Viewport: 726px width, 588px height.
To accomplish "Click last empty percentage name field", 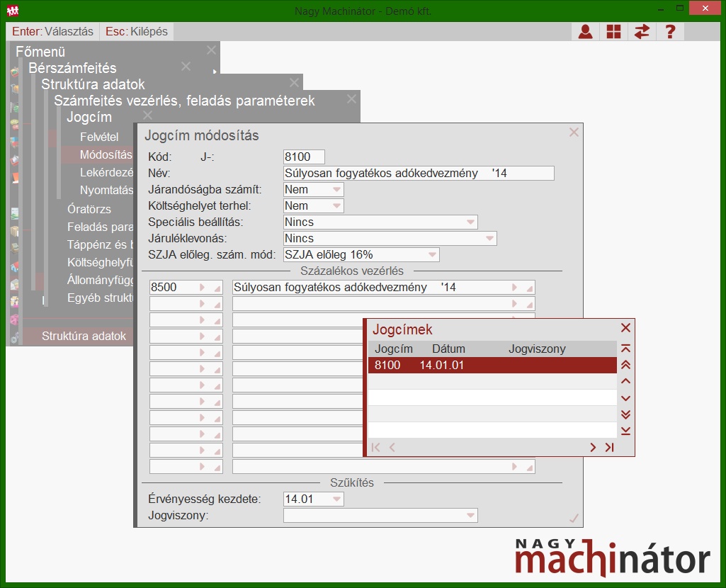I will tap(383, 467).
